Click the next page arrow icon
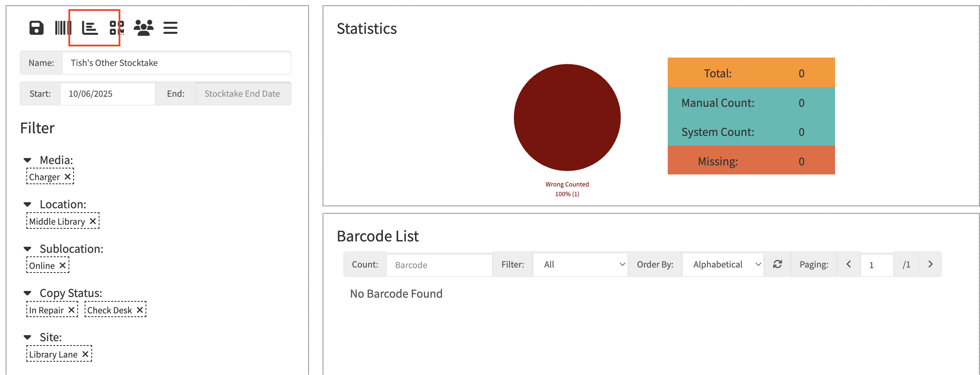Image resolution: width=980 pixels, height=375 pixels. tap(930, 264)
